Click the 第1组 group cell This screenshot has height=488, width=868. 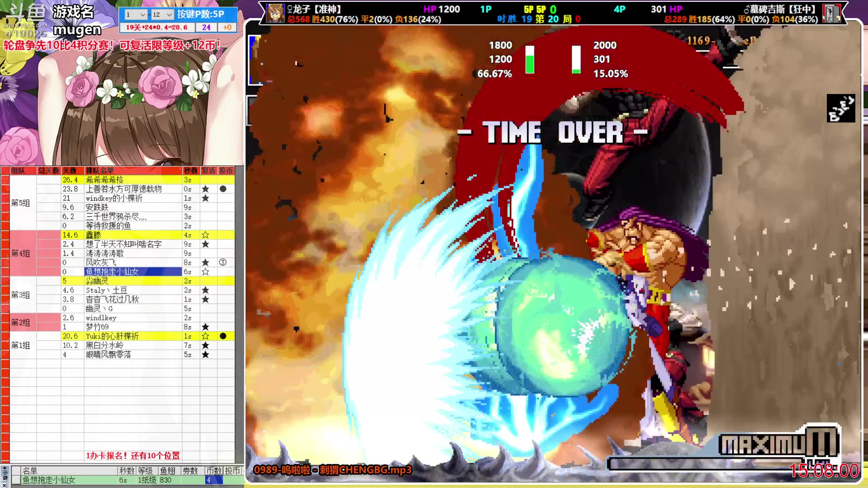click(23, 346)
